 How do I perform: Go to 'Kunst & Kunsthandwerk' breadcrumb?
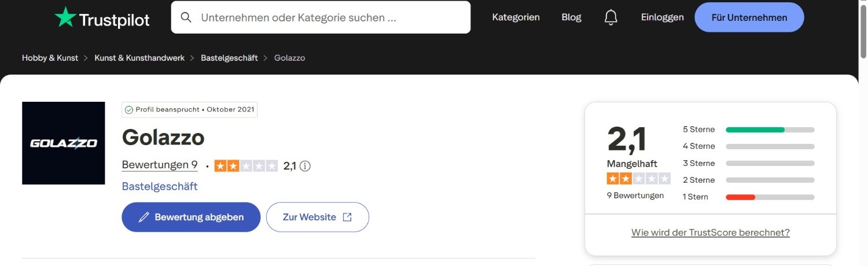pos(139,58)
